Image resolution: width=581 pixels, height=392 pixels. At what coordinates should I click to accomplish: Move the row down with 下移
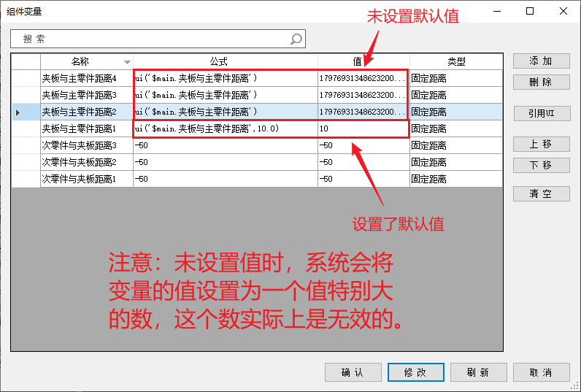(541, 165)
